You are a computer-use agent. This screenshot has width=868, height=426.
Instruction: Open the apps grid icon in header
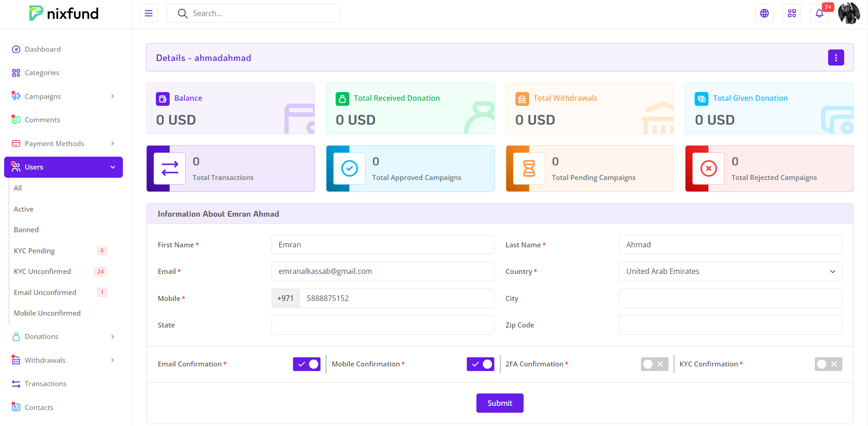point(791,13)
